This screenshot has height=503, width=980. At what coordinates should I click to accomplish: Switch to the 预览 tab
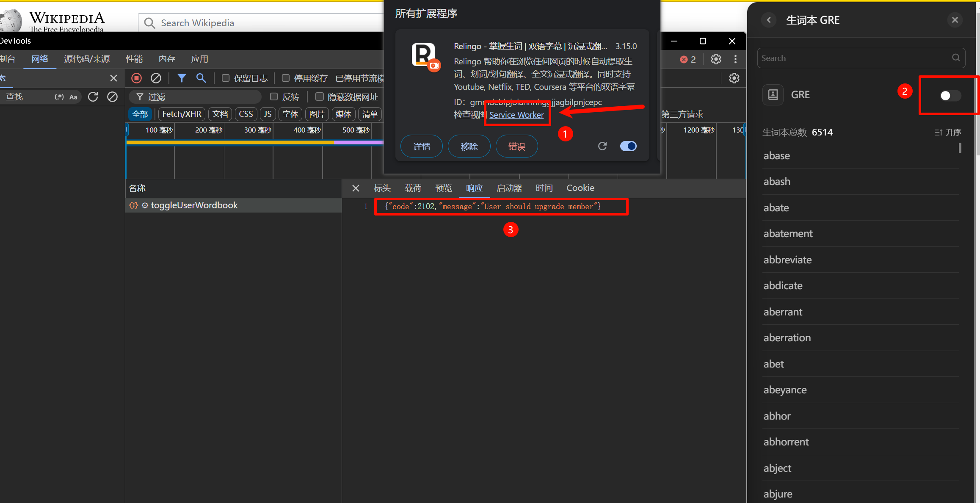click(444, 188)
